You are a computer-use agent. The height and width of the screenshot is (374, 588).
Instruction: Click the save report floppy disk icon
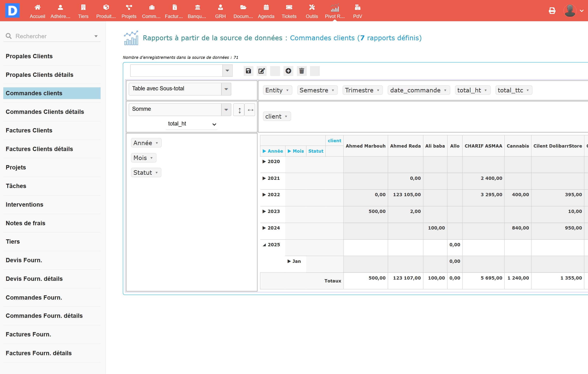click(x=248, y=71)
